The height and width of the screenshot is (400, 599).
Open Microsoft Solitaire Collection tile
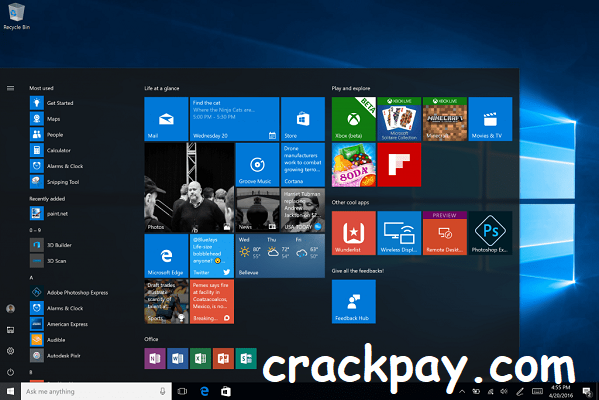399,119
